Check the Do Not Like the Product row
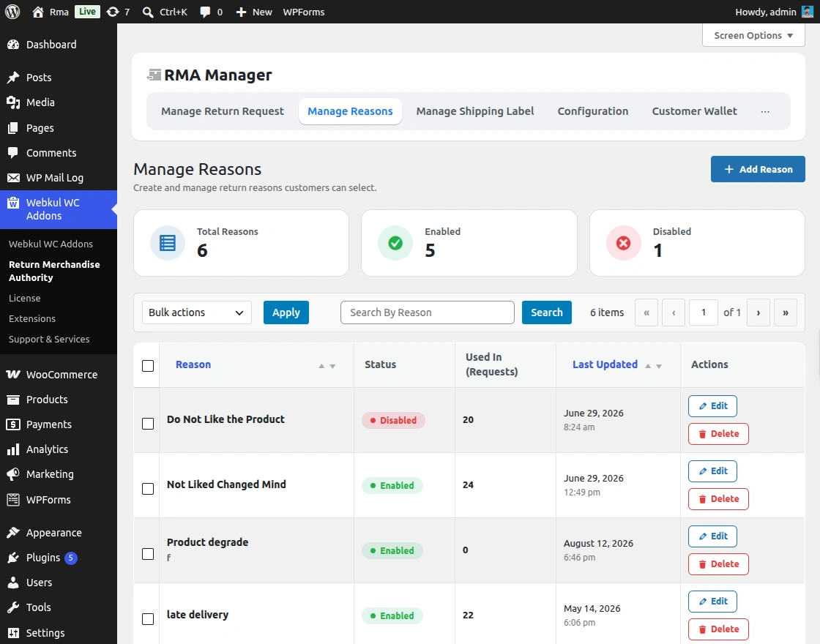This screenshot has height=644, width=820. coord(148,424)
